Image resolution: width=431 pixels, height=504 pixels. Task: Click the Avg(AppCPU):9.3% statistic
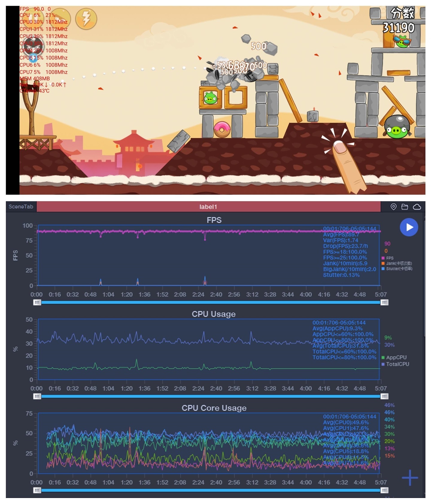click(337, 328)
